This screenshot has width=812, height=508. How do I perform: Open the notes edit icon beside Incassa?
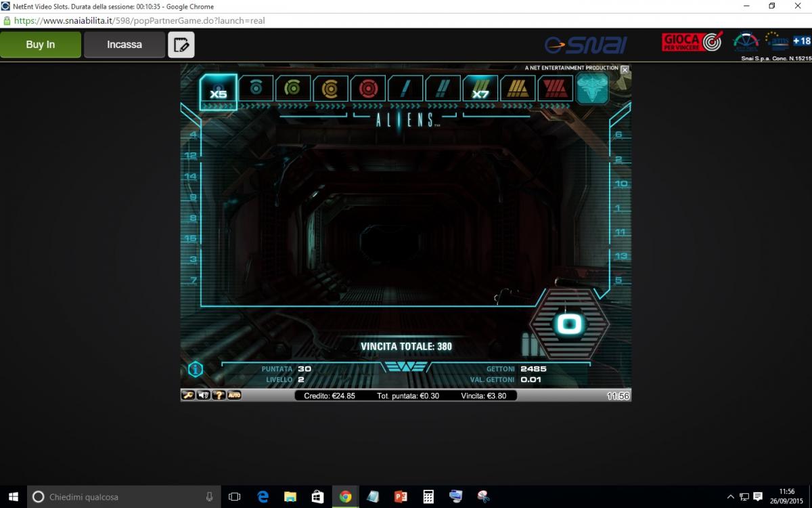tap(181, 45)
